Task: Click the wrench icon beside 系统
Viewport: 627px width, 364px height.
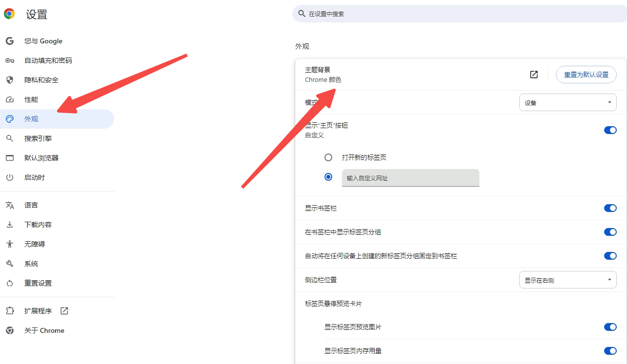Action: (x=10, y=264)
